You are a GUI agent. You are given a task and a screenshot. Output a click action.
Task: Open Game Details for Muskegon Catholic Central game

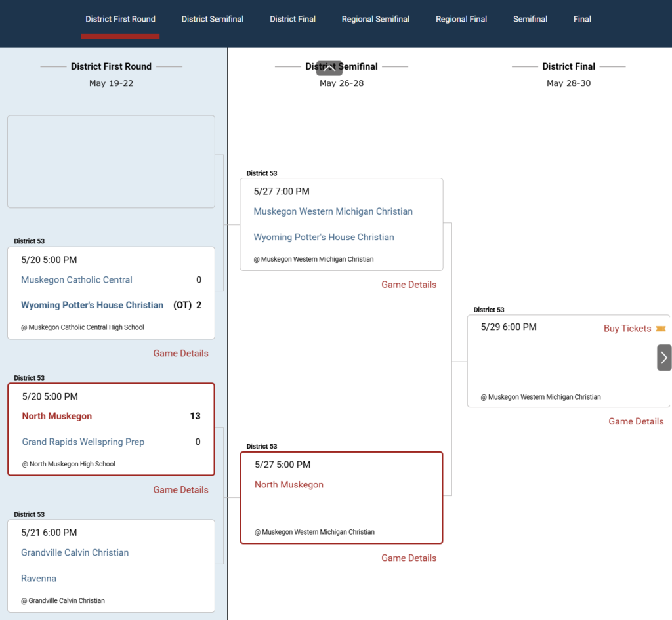click(181, 353)
